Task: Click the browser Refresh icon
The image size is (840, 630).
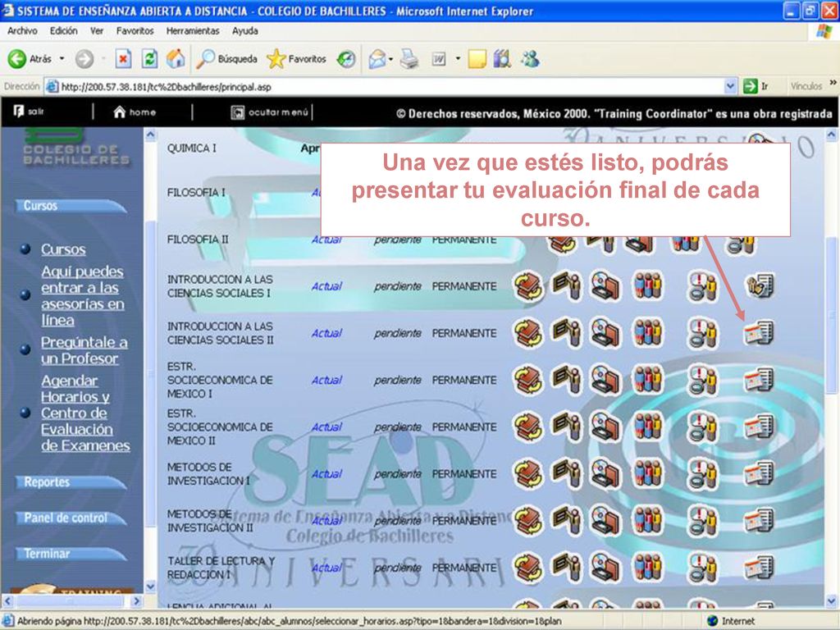Action: pos(149,59)
